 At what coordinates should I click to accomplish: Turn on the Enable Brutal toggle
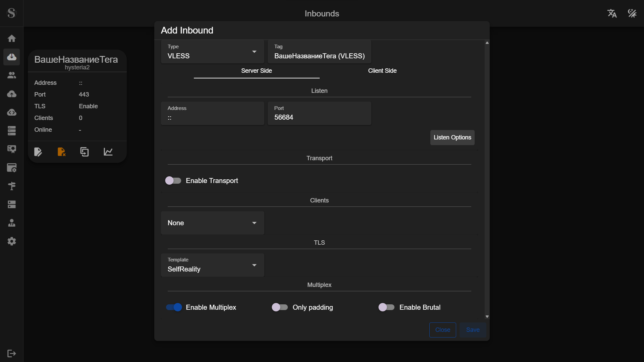386,307
